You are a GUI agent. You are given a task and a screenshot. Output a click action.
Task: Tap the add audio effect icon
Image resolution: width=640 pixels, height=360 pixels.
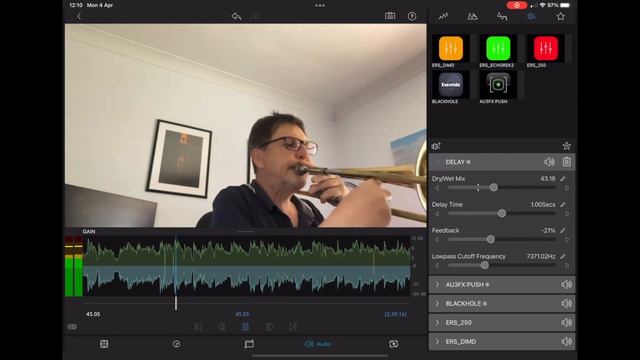[x=436, y=146]
